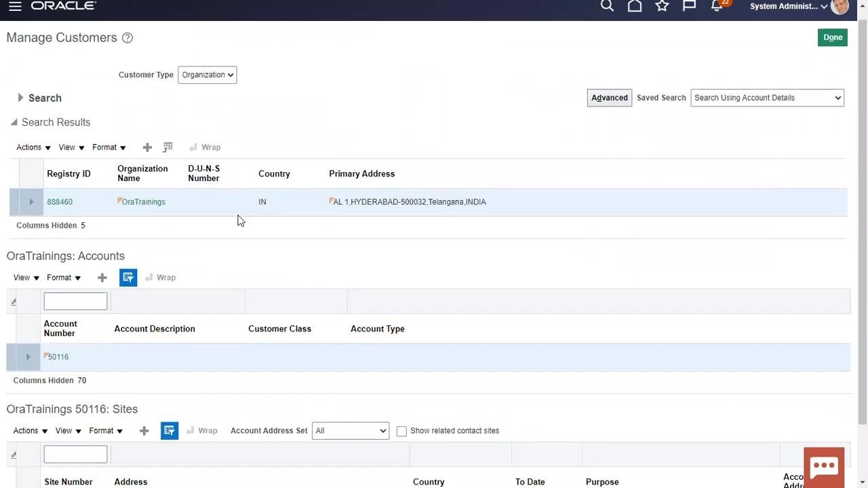Expand row for Registry ID 888460

[31, 202]
